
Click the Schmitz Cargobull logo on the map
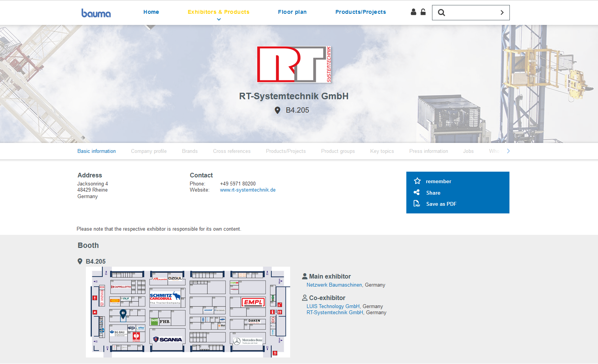[x=165, y=298]
